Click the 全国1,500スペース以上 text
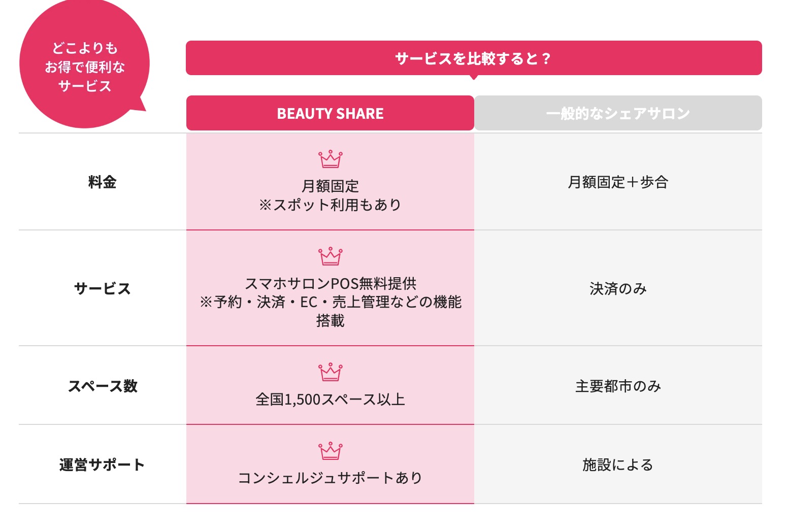The image size is (788, 532). pos(330,400)
